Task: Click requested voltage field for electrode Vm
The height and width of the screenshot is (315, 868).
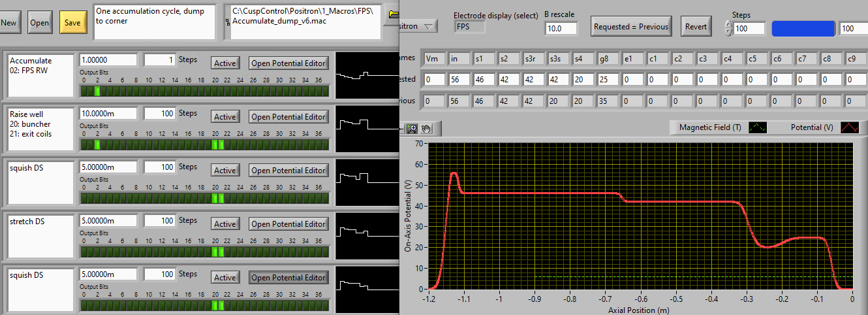Action: [435, 80]
